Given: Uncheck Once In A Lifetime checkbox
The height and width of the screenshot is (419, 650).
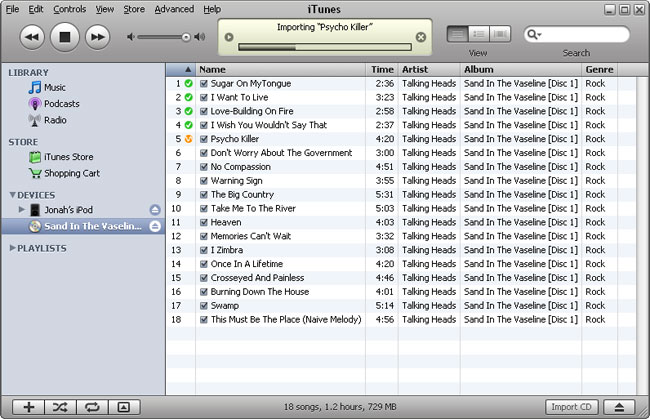Looking at the screenshot, I should [204, 264].
